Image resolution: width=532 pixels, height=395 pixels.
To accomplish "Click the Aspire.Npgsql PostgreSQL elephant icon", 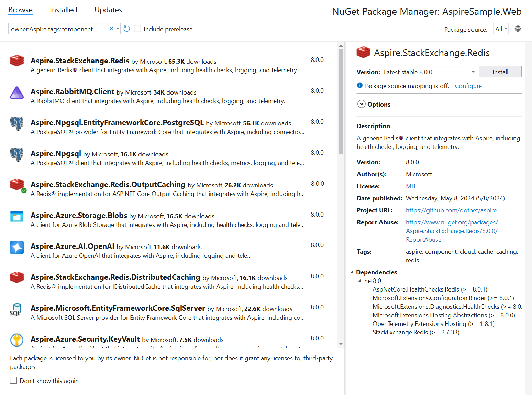I will click(x=17, y=154).
